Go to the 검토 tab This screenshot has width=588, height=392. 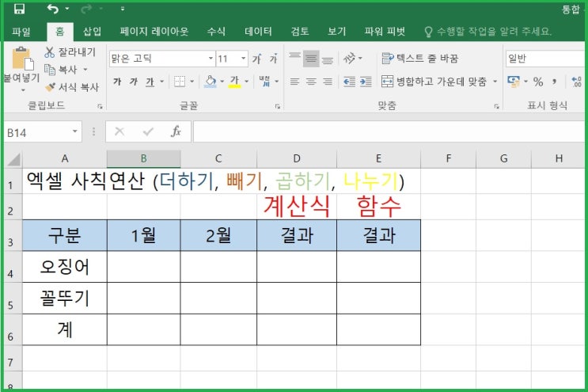300,32
